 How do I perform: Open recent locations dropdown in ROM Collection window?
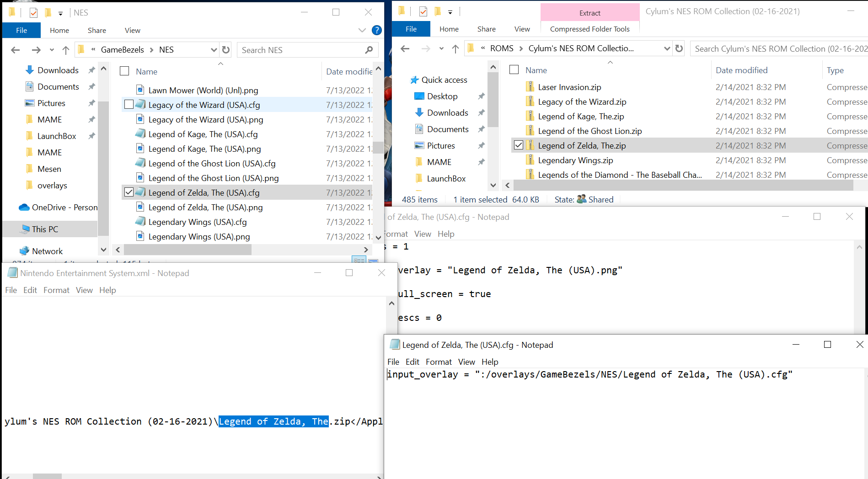[441, 48]
